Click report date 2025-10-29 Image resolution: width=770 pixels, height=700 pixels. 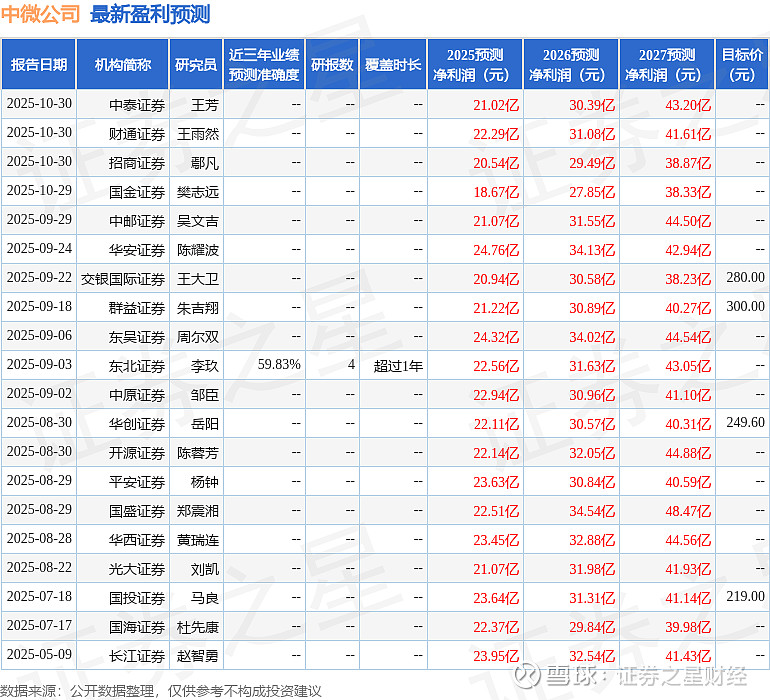39,191
